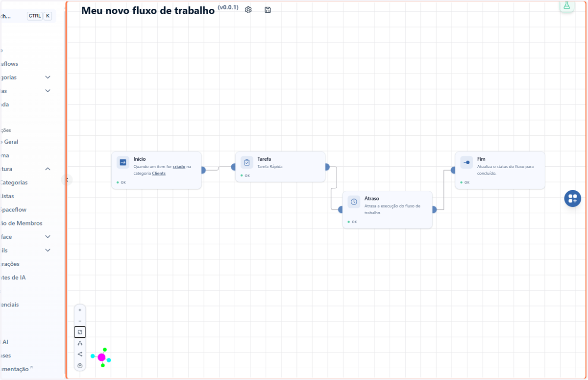Fit view using the expand icon

pos(80,332)
